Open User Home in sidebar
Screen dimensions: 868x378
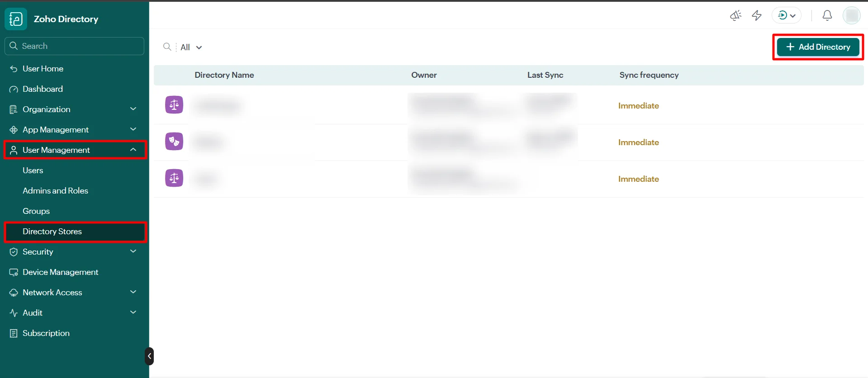click(43, 69)
